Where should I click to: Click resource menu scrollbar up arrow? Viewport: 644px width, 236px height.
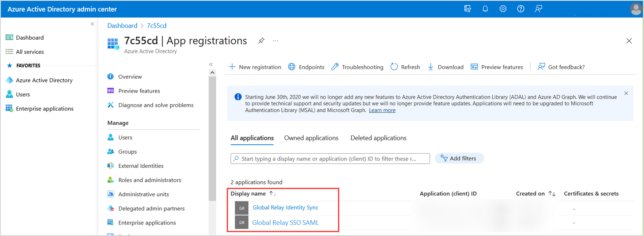(212, 73)
